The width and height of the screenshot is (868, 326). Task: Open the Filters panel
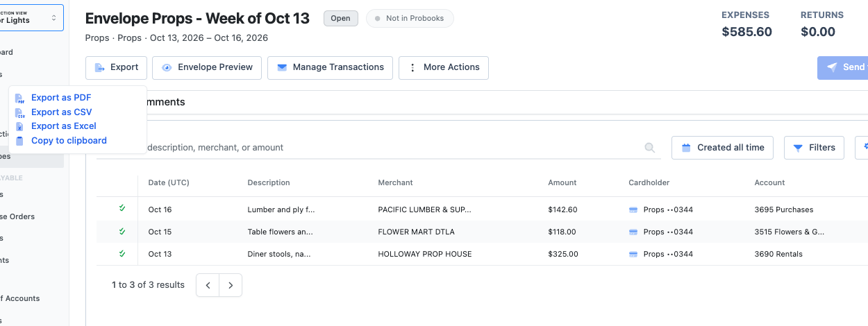tap(814, 148)
